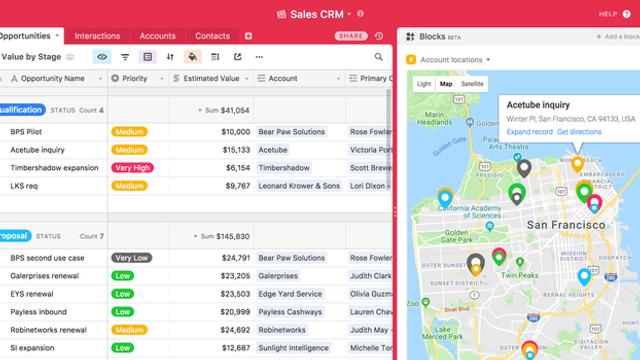The width and height of the screenshot is (640, 360).
Task: Click the orange Account locations block icon
Action: [x=411, y=60]
